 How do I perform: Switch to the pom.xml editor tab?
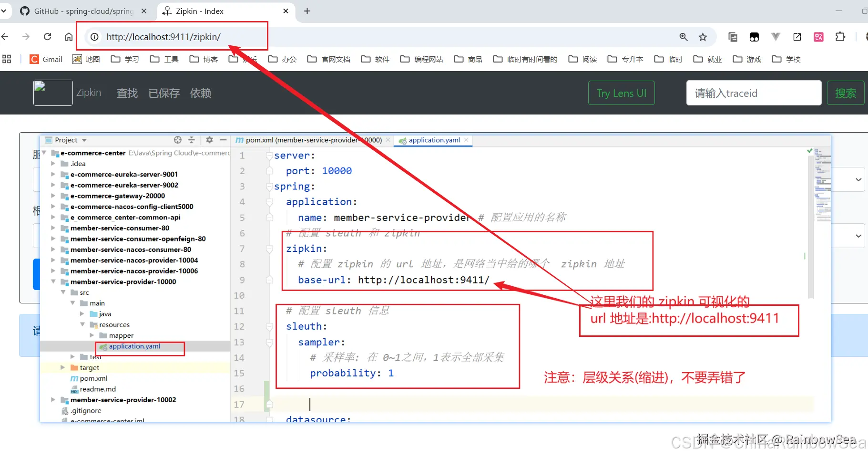click(x=313, y=140)
